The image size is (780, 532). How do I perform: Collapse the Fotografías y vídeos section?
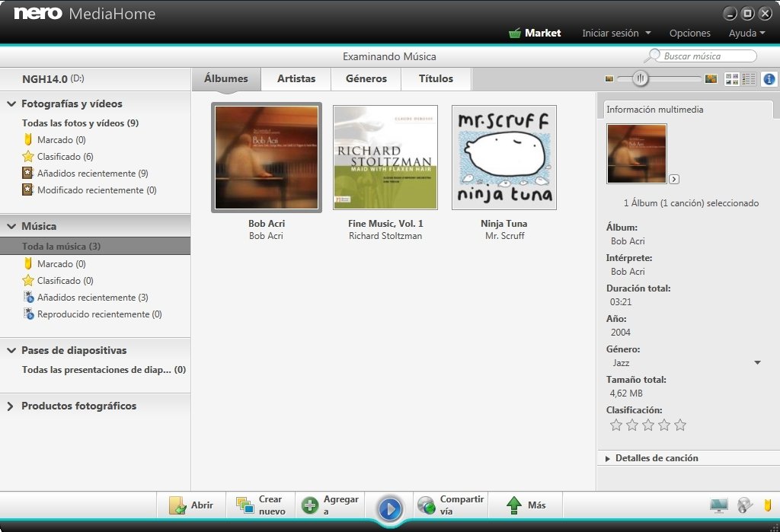[x=11, y=104]
